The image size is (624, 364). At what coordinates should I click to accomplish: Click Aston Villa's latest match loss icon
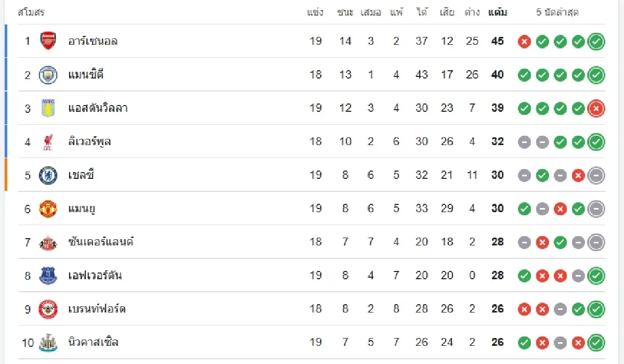[x=596, y=108]
